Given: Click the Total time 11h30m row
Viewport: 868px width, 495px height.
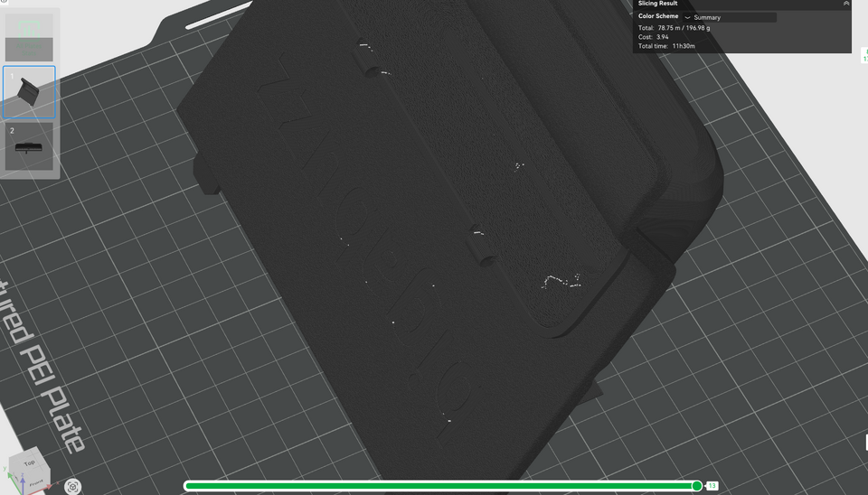Looking at the screenshot, I should 668,45.
